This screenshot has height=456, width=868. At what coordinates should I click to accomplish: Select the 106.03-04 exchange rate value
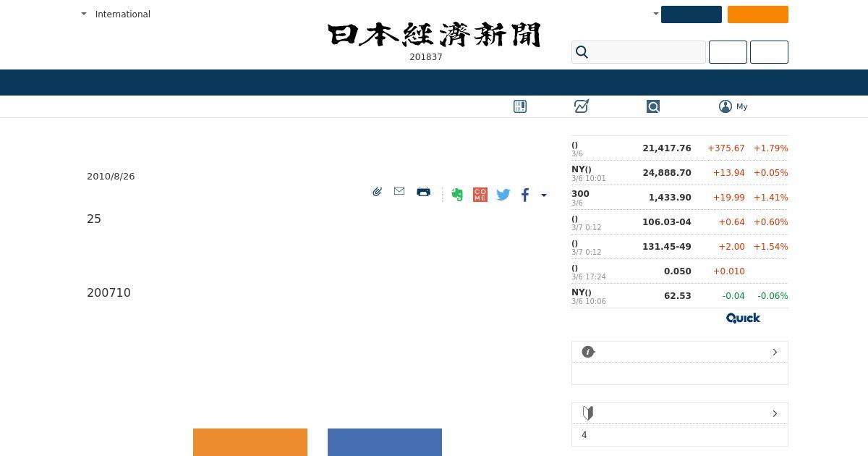[667, 222]
